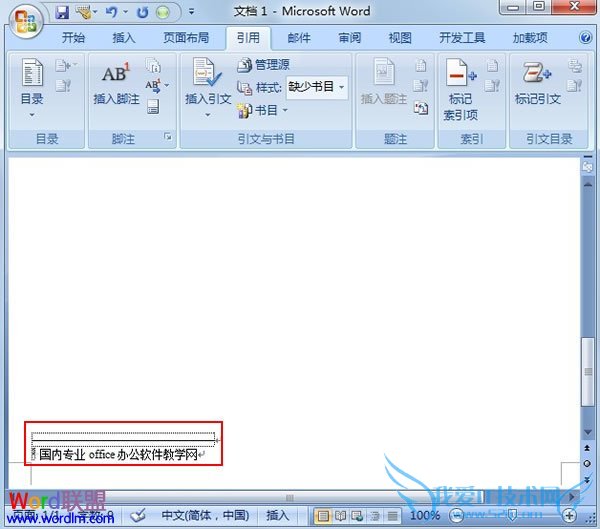The image size is (600, 529).
Task: Toggle 插入 insert/overtype mode
Action: click(x=278, y=515)
